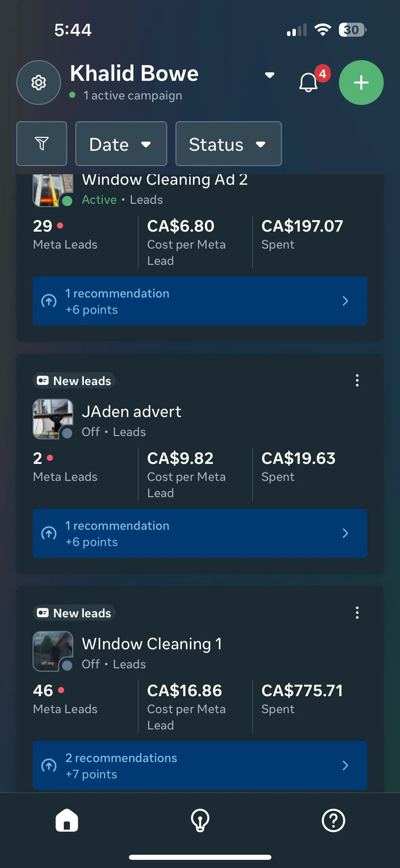
Task: Open the Window Cleaning Ad 2 campaign title
Action: coord(165,179)
